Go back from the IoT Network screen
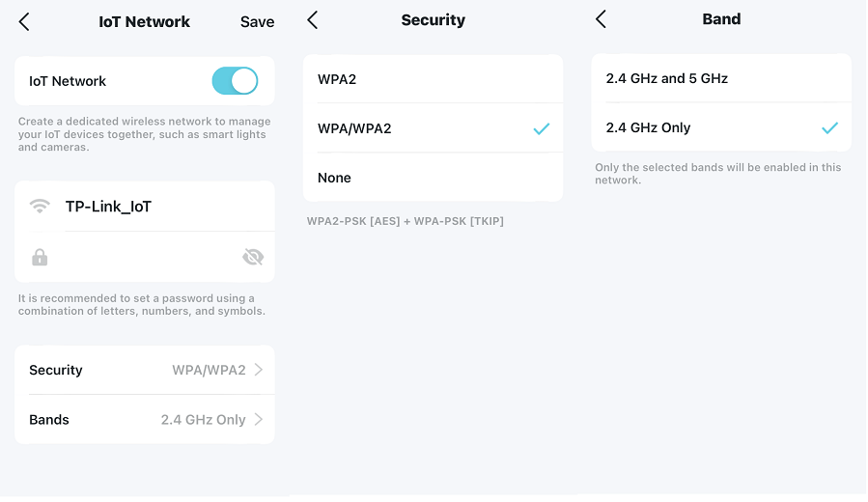Screen dimensions: 868x502 (24, 22)
